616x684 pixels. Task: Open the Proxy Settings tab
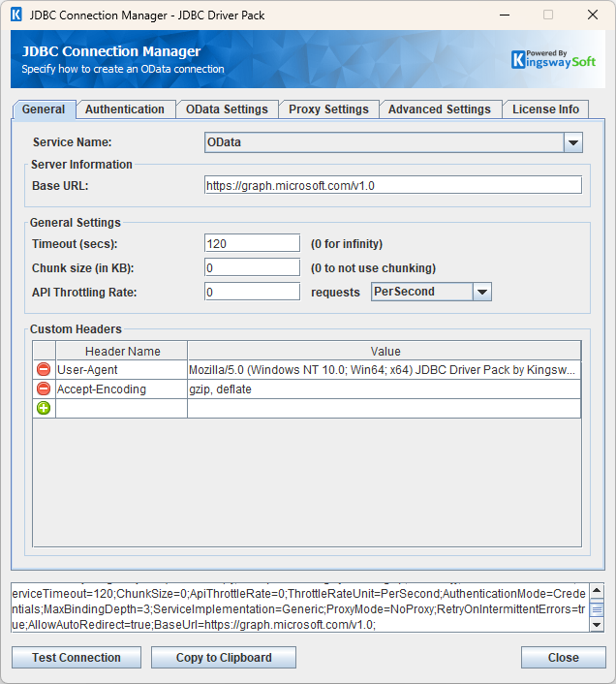click(328, 109)
